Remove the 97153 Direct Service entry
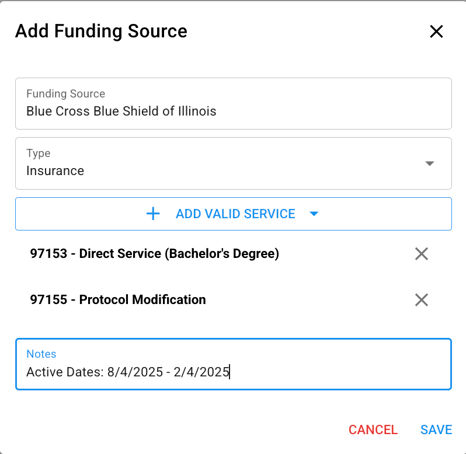This screenshot has height=454, width=466. pos(421,254)
